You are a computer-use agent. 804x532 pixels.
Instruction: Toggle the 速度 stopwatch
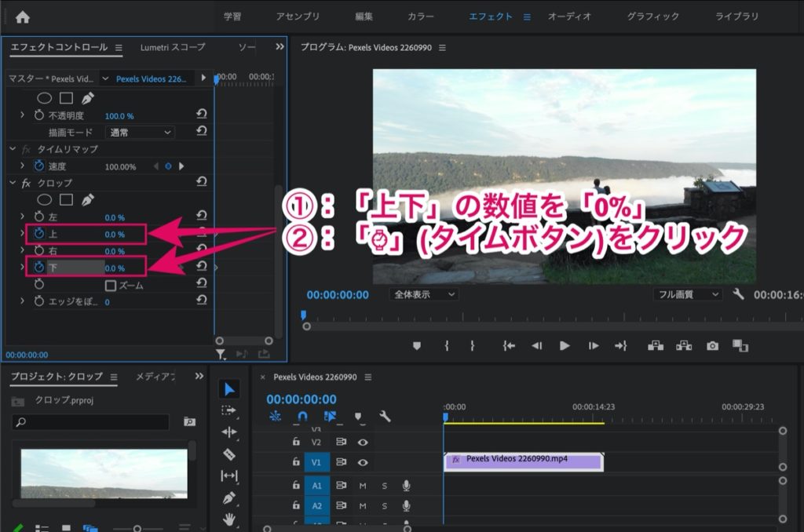point(39,166)
